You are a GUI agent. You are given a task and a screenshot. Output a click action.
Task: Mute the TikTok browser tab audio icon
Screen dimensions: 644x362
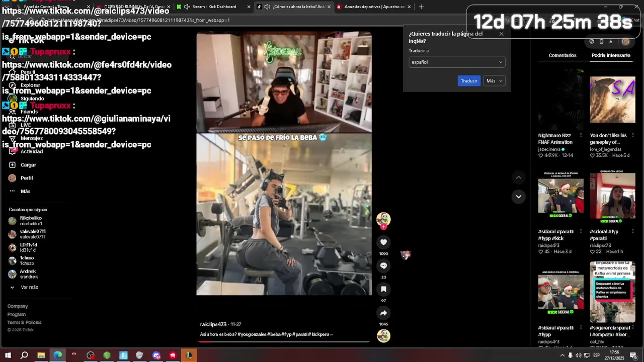pos(267,7)
